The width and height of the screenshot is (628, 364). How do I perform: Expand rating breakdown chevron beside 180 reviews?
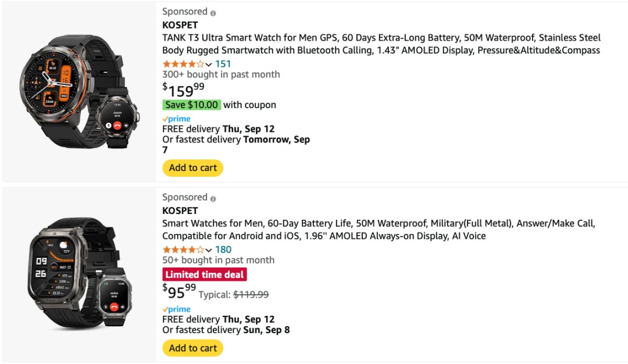pos(209,251)
